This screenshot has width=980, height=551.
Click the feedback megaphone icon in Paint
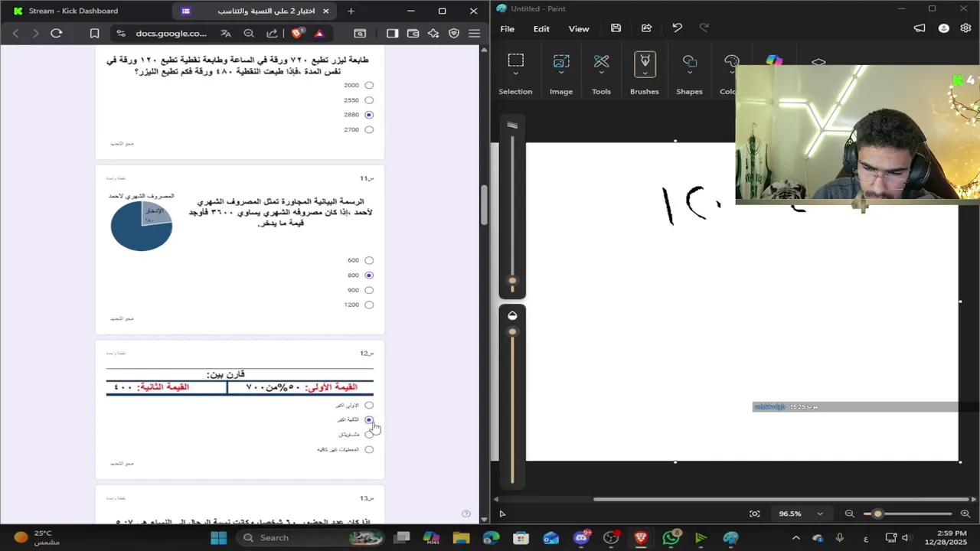tap(920, 28)
